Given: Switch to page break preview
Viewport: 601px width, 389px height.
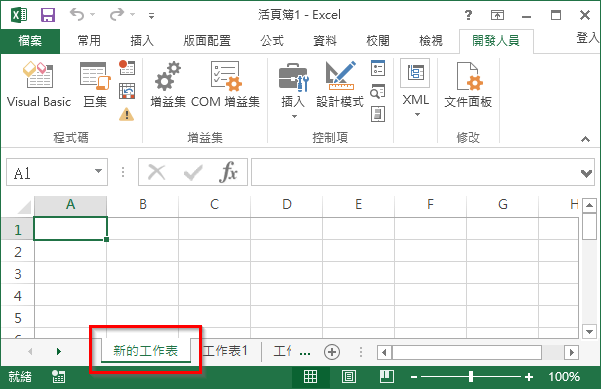Looking at the screenshot, I should tap(387, 377).
